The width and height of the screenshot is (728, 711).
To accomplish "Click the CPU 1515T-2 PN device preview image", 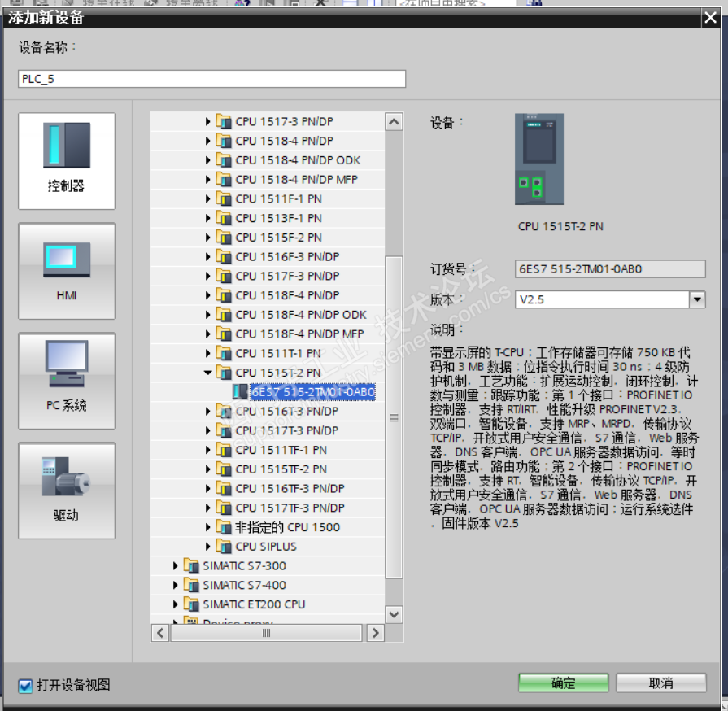I will click(x=539, y=159).
